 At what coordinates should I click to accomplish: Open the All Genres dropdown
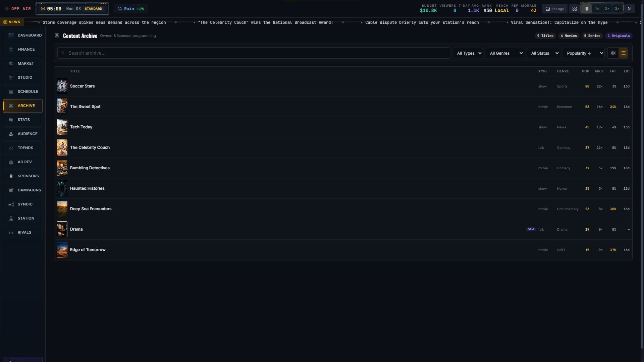505,53
